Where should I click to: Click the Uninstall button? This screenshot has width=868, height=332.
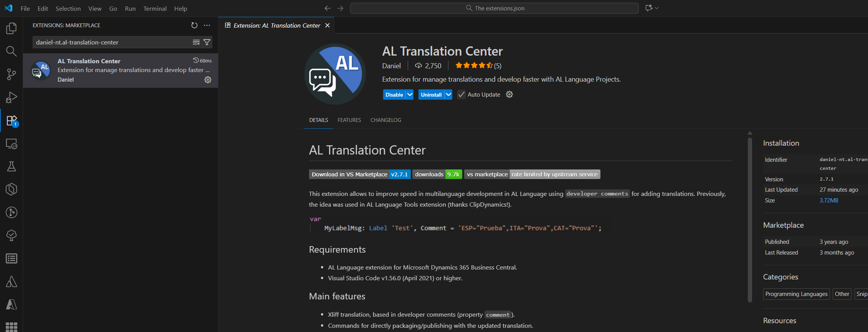click(431, 94)
